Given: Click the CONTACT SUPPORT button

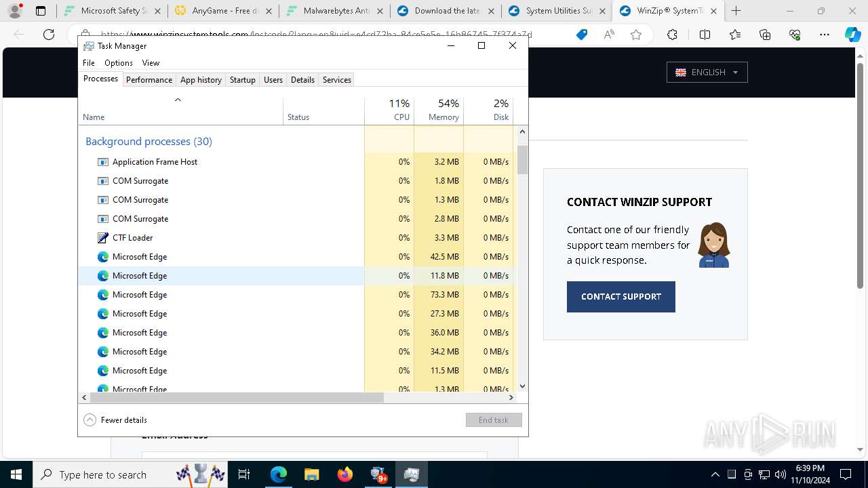Looking at the screenshot, I should tap(621, 297).
